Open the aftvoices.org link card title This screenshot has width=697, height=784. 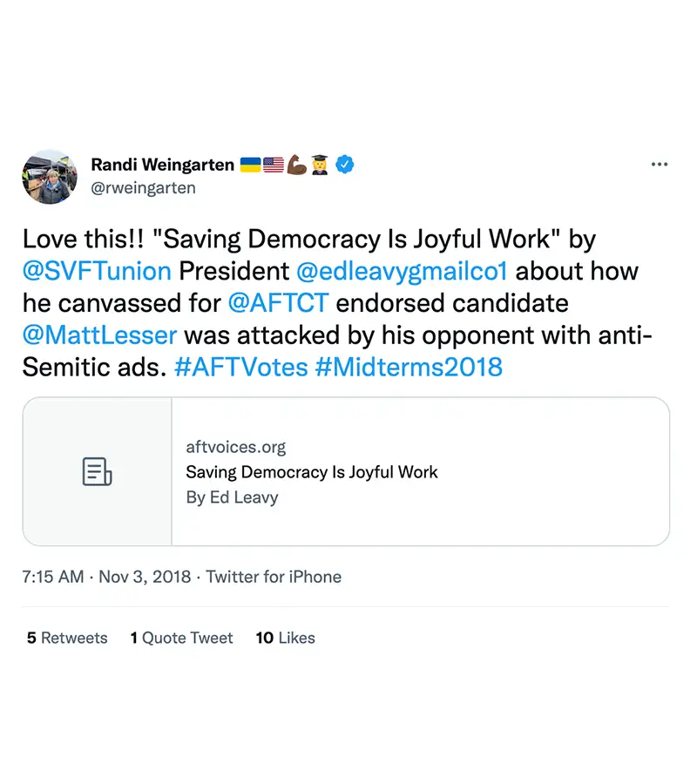pyautogui.click(x=312, y=472)
